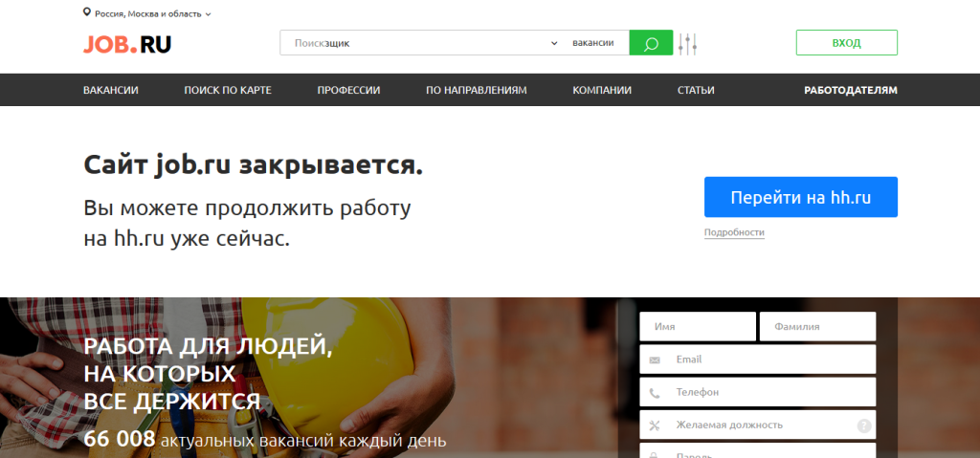Open the ВАКАНСИИ menu item
The image size is (980, 458).
[x=111, y=90]
